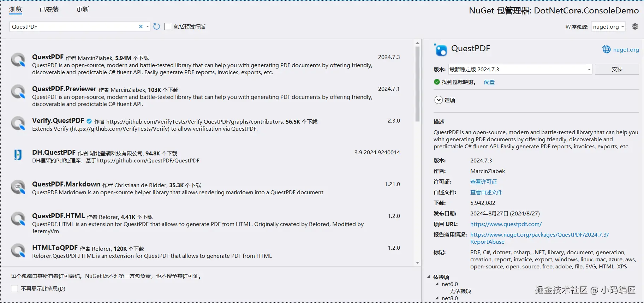Screen dimensions: 644x303
Task: Click the QuestPDF package icon in results list
Action: pyautogui.click(x=18, y=60)
